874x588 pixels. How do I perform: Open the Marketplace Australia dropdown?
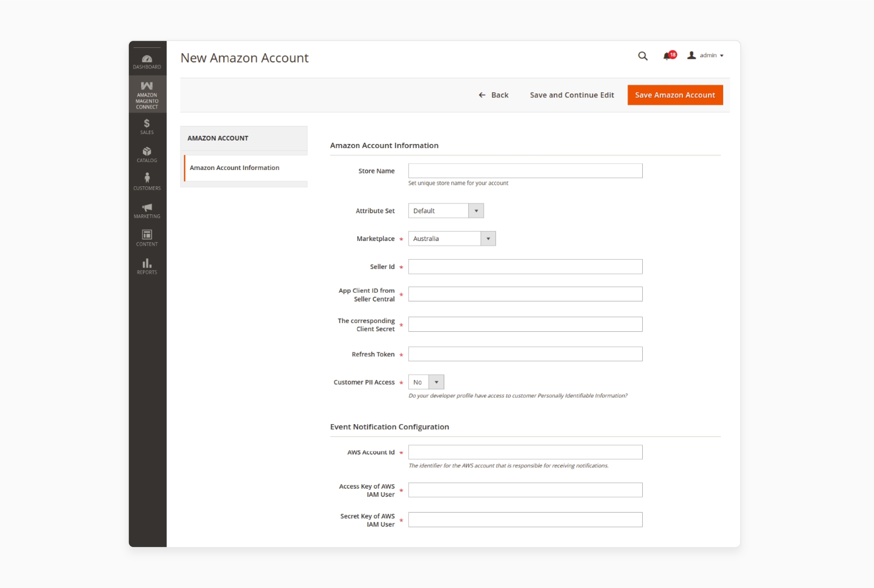point(452,238)
